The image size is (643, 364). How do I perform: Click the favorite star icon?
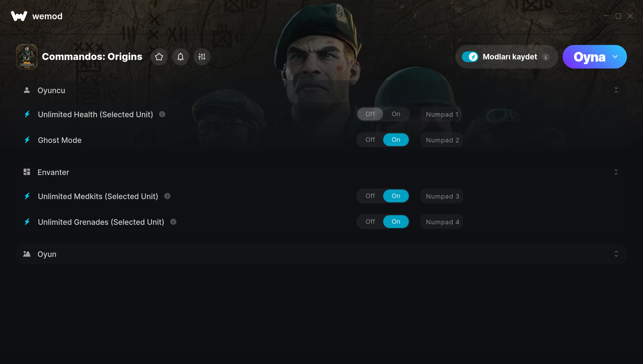pos(159,57)
